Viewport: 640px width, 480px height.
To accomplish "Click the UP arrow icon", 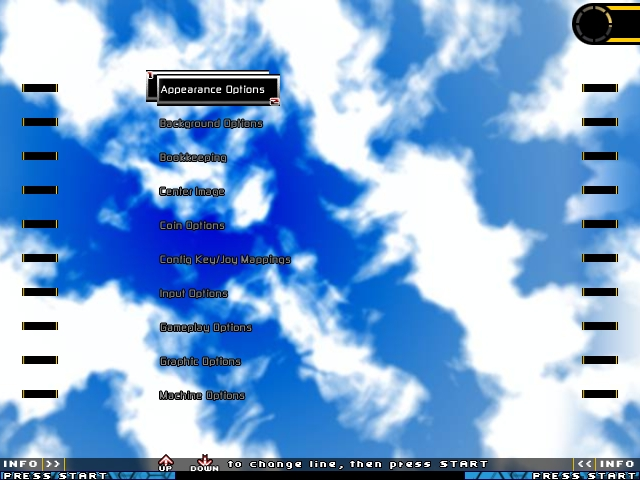I will [166, 463].
